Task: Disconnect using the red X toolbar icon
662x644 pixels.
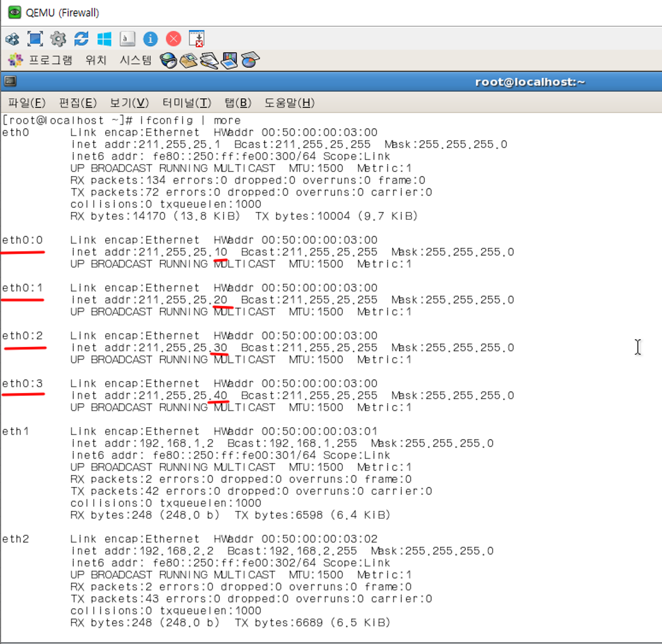Action: click(x=173, y=39)
